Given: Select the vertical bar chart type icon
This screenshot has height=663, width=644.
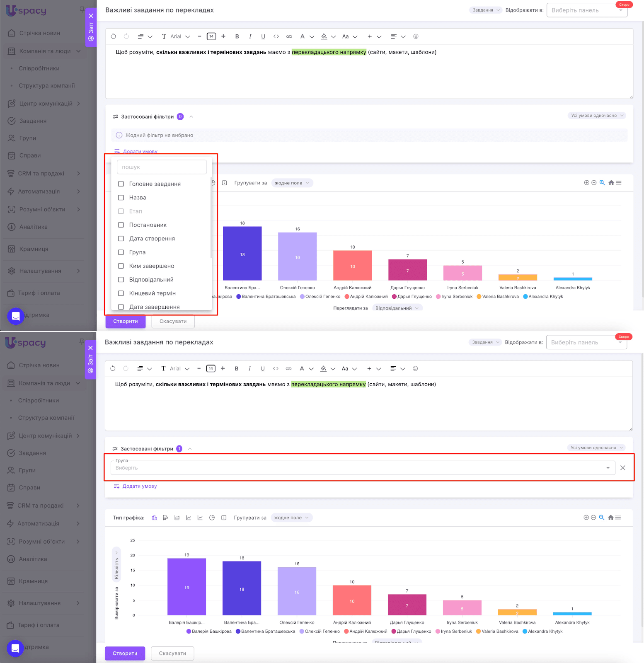Looking at the screenshot, I should pos(154,518).
